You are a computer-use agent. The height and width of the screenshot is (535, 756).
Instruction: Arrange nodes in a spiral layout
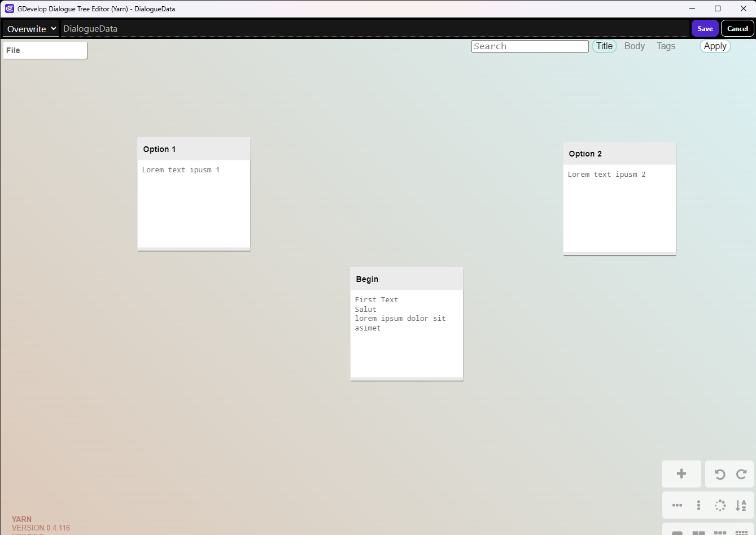tap(720, 505)
